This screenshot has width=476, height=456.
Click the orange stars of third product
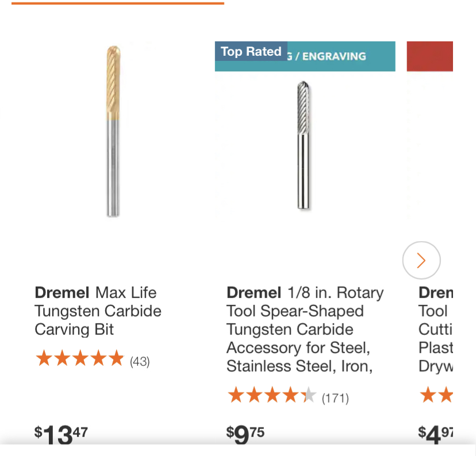[x=436, y=395]
